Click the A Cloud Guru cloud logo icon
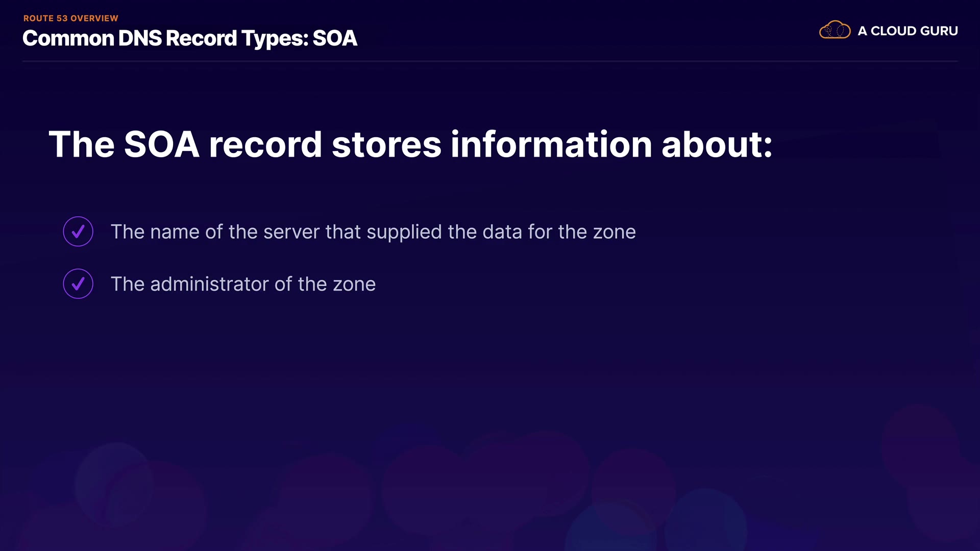This screenshot has width=980, height=551. click(835, 30)
